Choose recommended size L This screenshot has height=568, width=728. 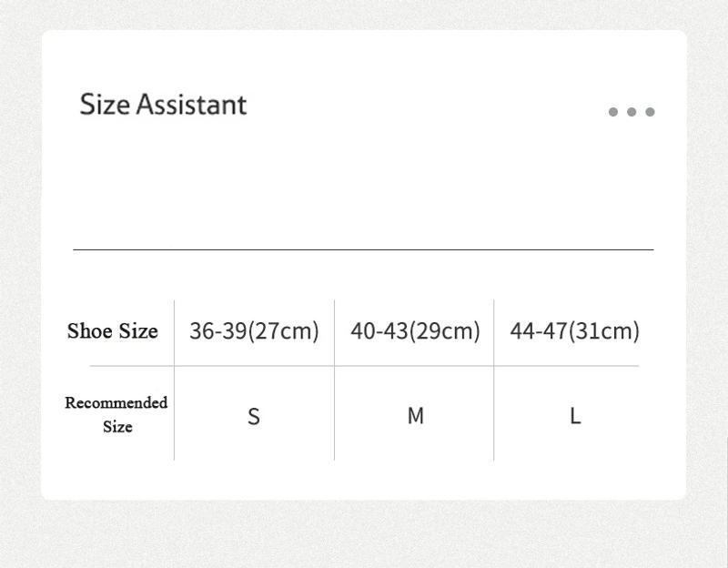(575, 416)
